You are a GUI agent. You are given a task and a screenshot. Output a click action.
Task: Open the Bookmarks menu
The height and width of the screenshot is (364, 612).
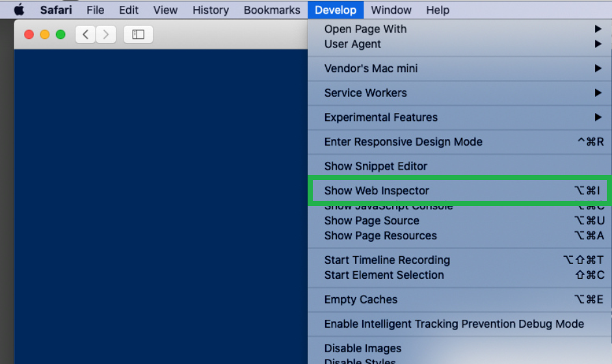pos(272,10)
